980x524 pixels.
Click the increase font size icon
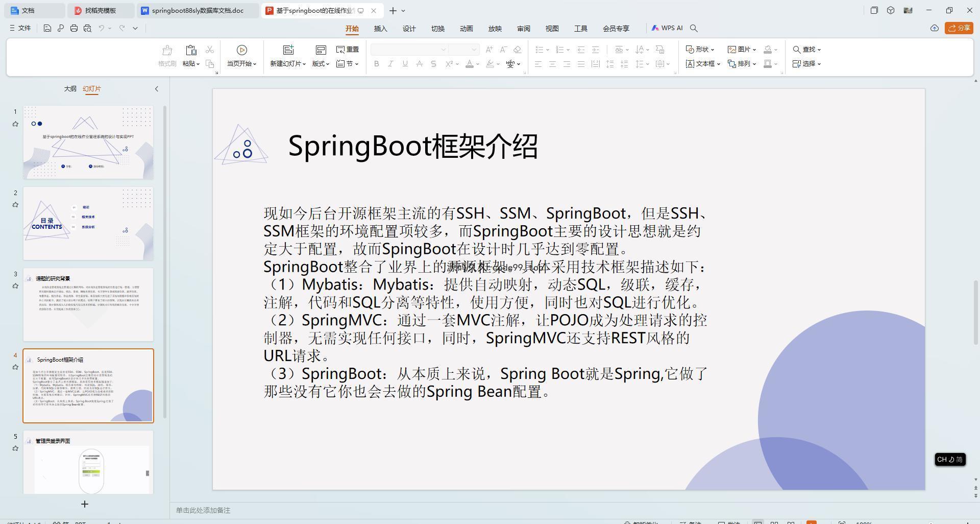(x=489, y=50)
